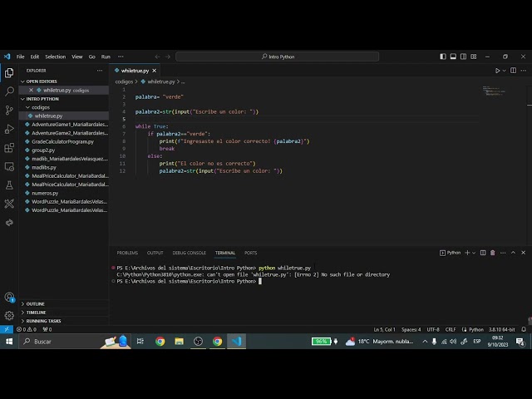
Task: Open the Testing flask view
Action: coord(9,185)
